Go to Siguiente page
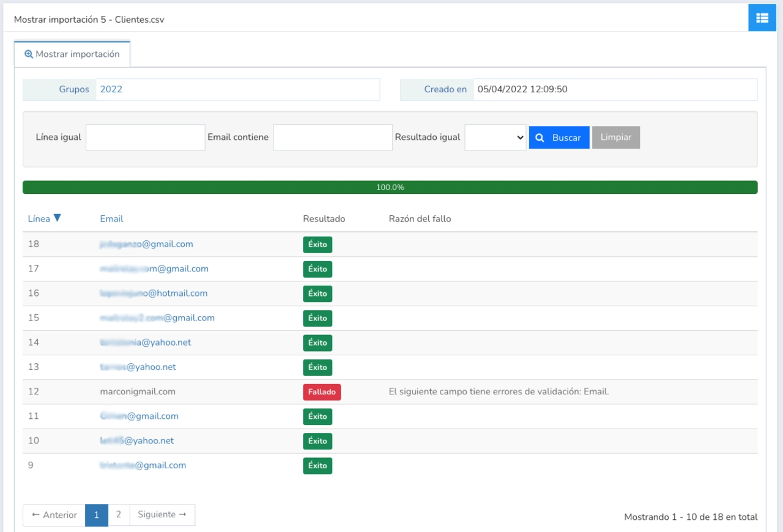Image resolution: width=783 pixels, height=532 pixels. point(162,515)
